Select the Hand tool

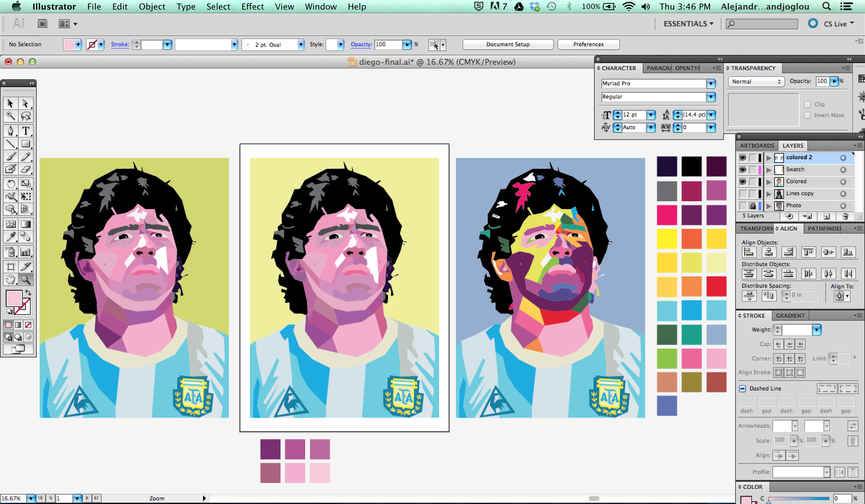click(10, 279)
